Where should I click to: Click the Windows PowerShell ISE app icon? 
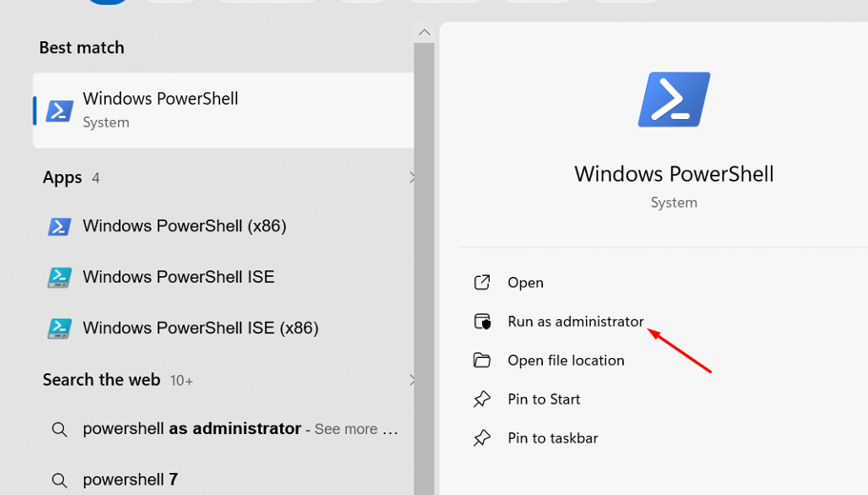point(59,277)
